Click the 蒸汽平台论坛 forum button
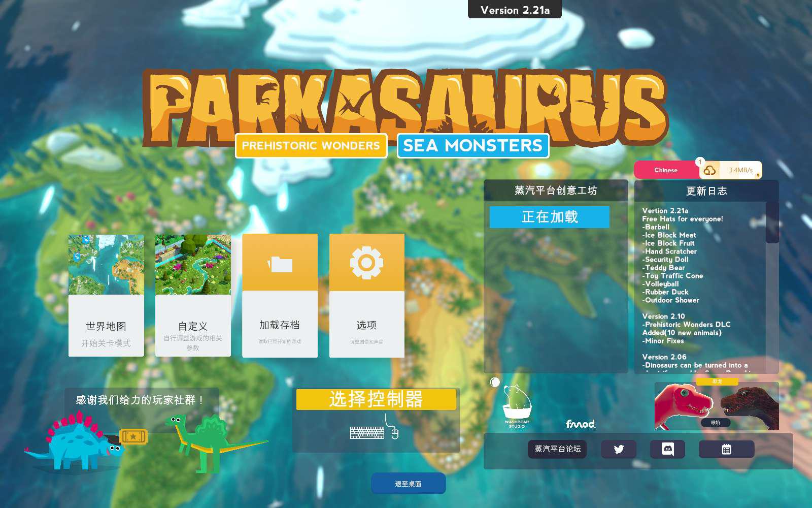The width and height of the screenshot is (812, 508). pos(557,449)
